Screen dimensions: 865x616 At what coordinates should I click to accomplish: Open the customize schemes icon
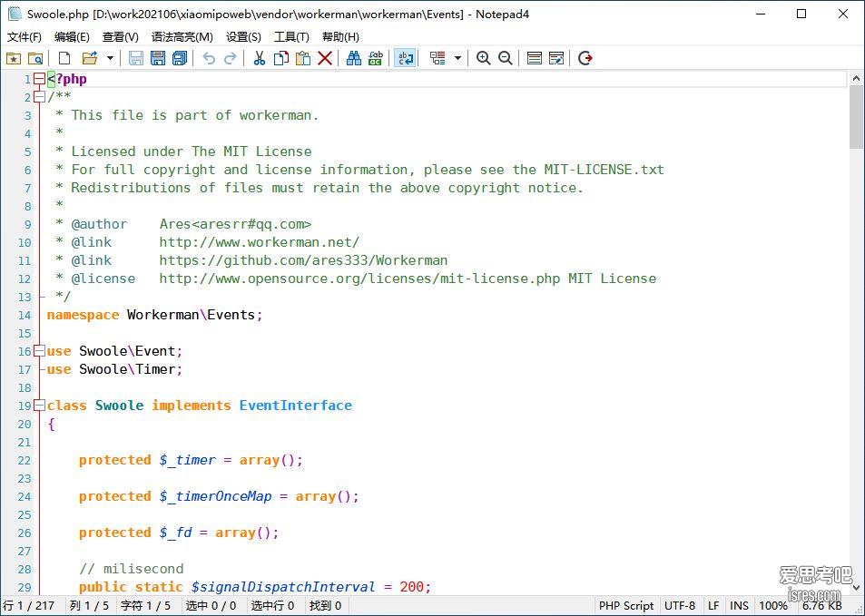[x=556, y=58]
